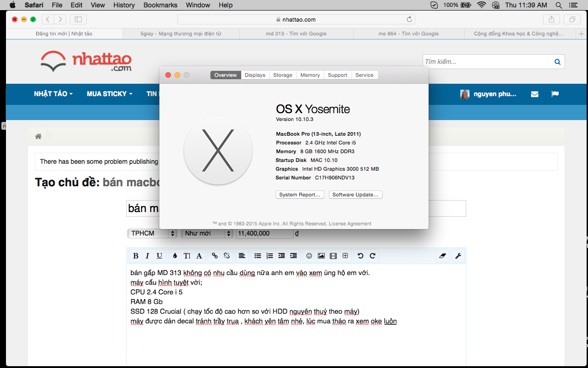Show the Safari sidebar
The image size is (588, 368).
78,19
